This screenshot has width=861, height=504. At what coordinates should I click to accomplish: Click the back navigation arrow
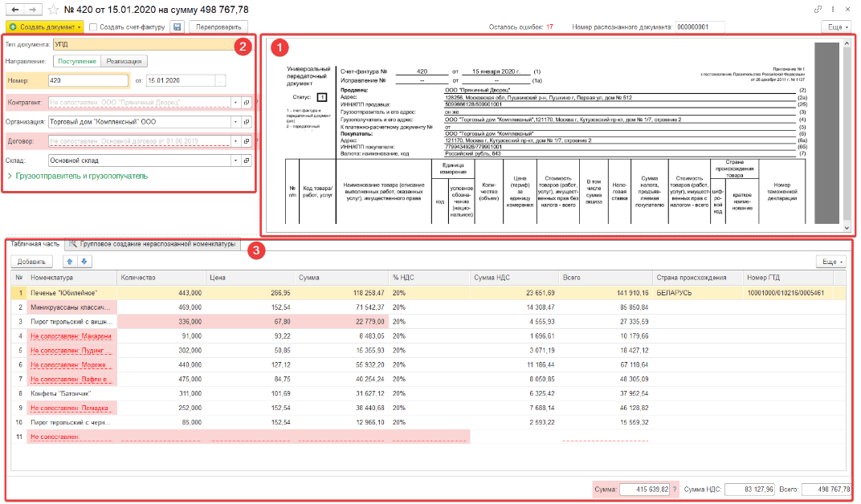pos(15,9)
